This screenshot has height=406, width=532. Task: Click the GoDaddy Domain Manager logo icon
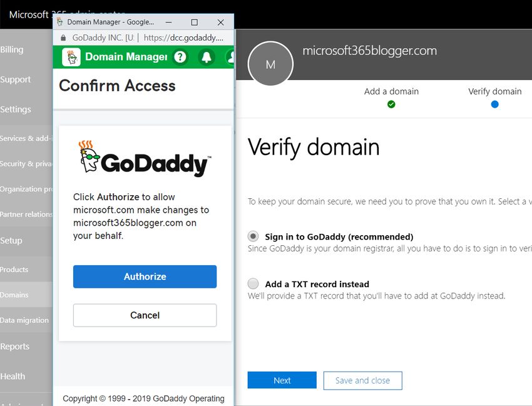71,57
